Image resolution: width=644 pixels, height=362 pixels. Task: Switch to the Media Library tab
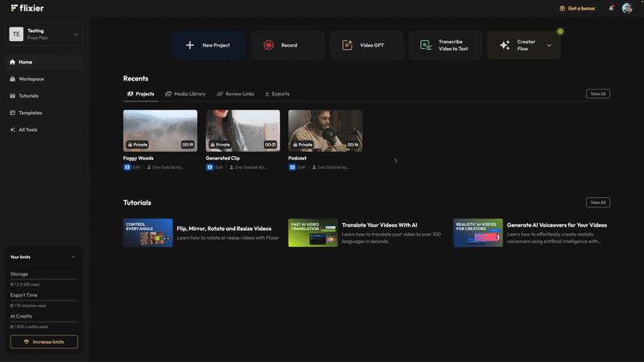coord(185,94)
